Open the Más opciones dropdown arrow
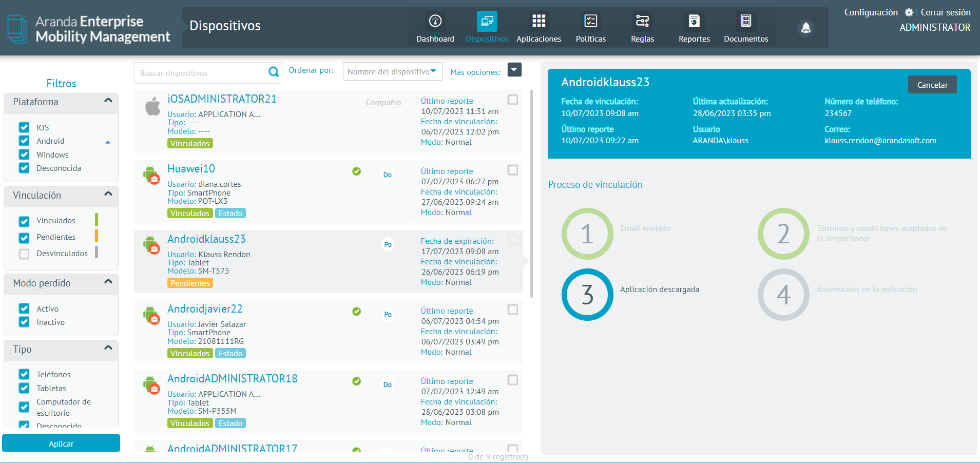Image resolution: width=980 pixels, height=463 pixels. [514, 70]
